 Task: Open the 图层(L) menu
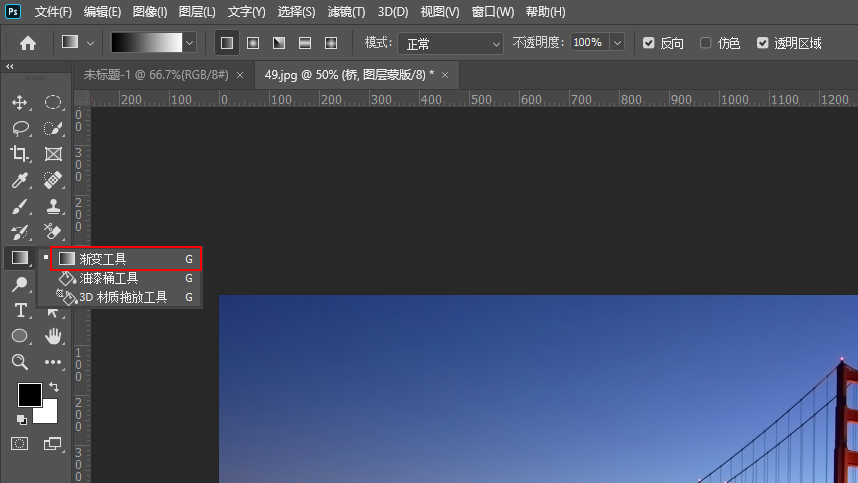coord(197,11)
